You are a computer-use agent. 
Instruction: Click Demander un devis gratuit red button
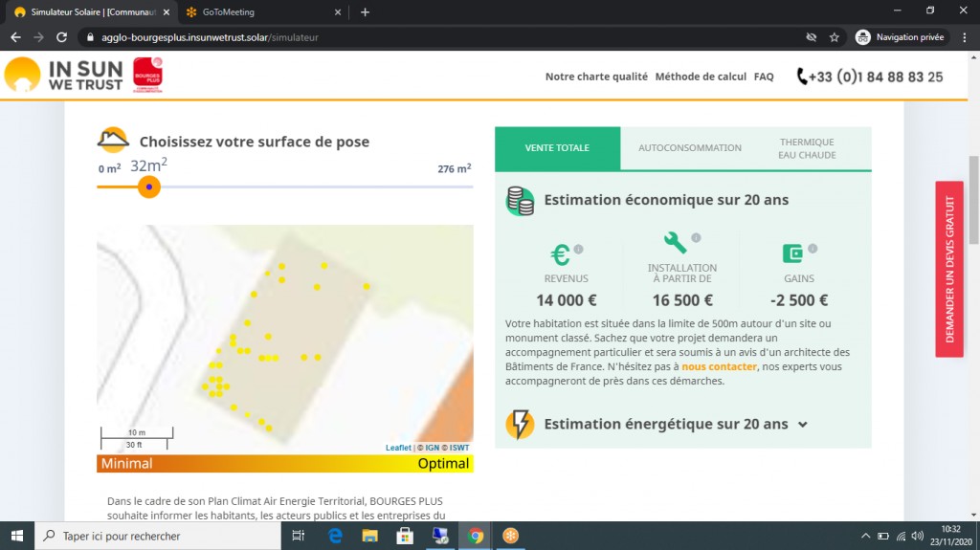949,269
